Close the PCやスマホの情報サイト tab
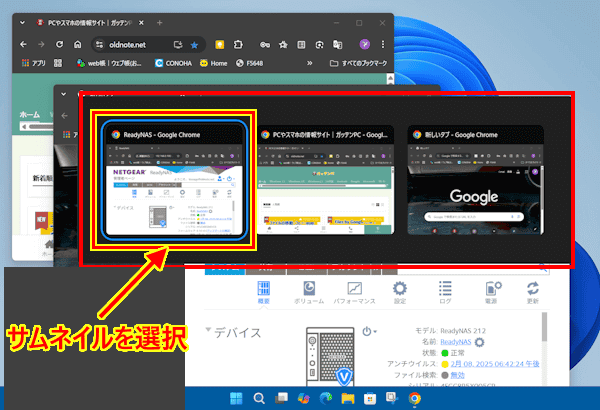Screen dimensions: 600x410 [141, 23]
